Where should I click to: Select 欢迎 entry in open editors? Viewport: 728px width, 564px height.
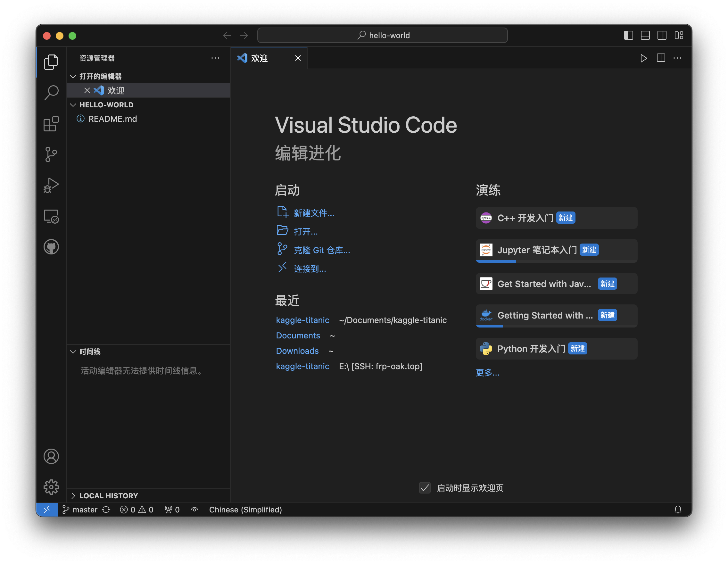coord(148,90)
